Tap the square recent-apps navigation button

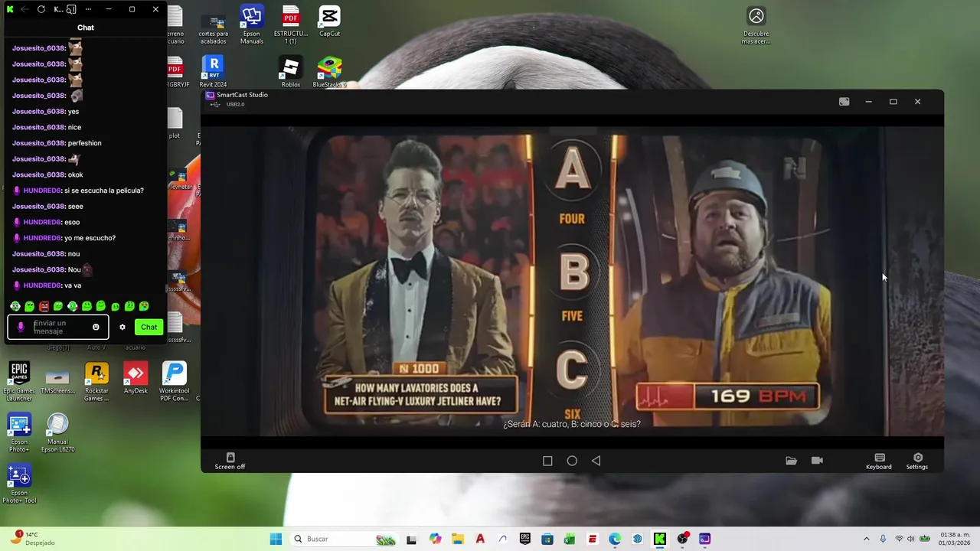547,461
